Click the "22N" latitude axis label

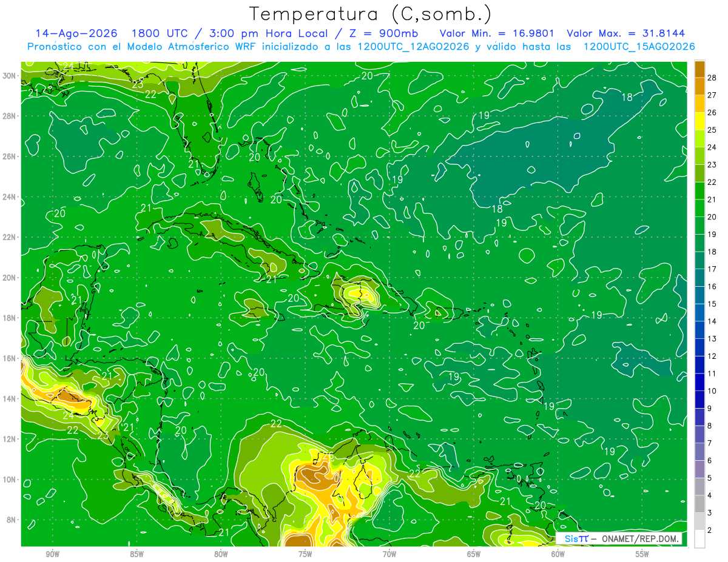(9, 237)
